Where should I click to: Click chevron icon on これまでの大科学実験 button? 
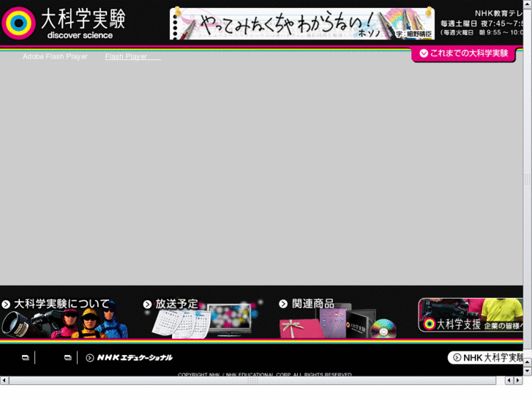pos(424,53)
